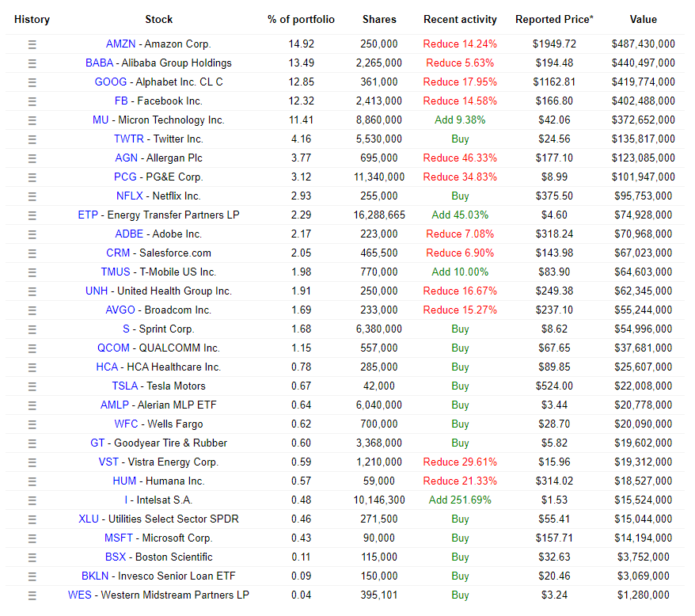Select the '10,146,300' shares cell
695x616 pixels.
[379, 500]
